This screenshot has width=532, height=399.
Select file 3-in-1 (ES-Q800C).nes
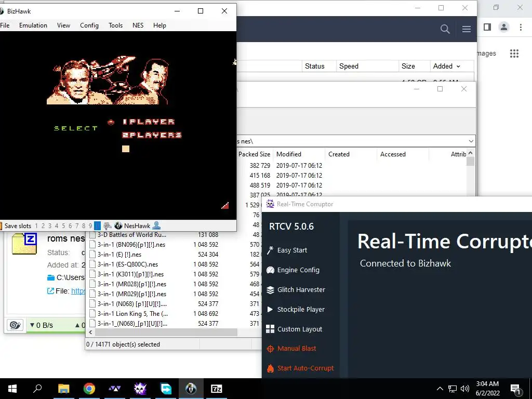click(x=128, y=264)
